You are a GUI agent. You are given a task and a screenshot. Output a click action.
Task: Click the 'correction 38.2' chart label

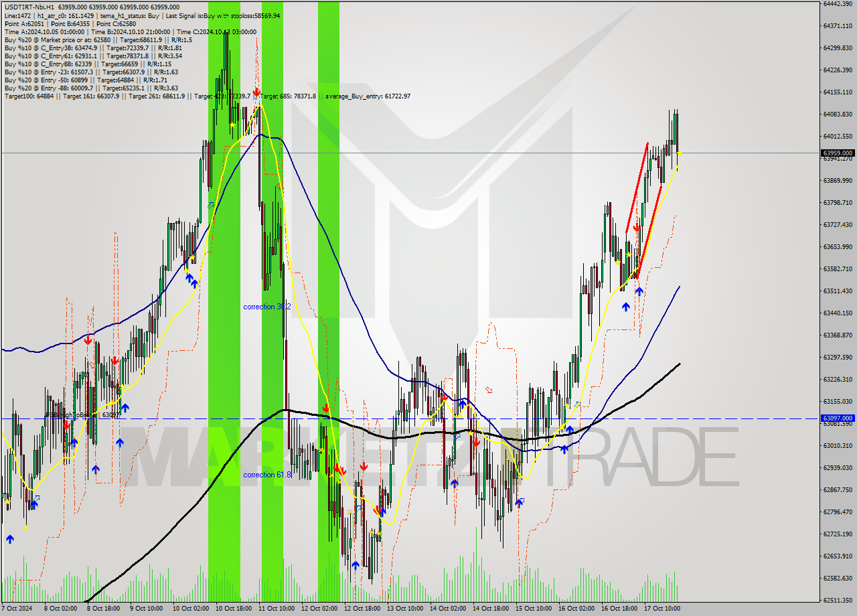point(266,307)
